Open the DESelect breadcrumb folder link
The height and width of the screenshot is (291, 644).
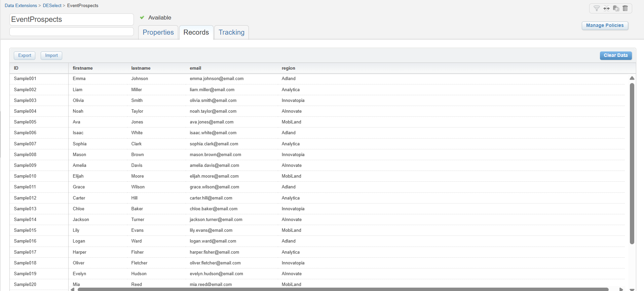[x=52, y=5]
